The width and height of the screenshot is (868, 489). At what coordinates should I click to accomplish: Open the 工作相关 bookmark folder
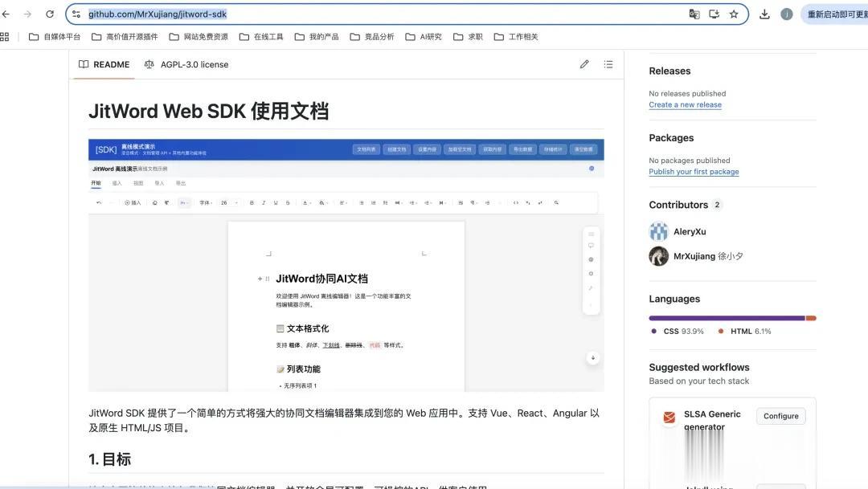tap(516, 36)
